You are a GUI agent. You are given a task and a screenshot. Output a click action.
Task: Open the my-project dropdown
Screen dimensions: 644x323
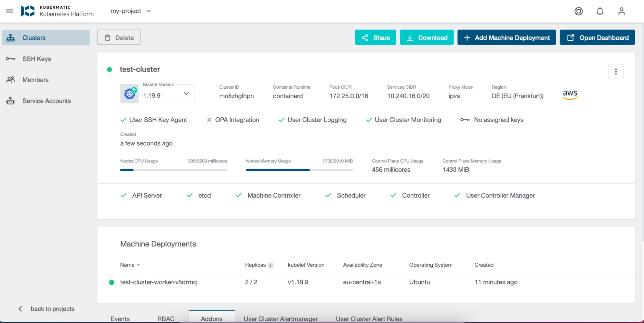click(130, 11)
